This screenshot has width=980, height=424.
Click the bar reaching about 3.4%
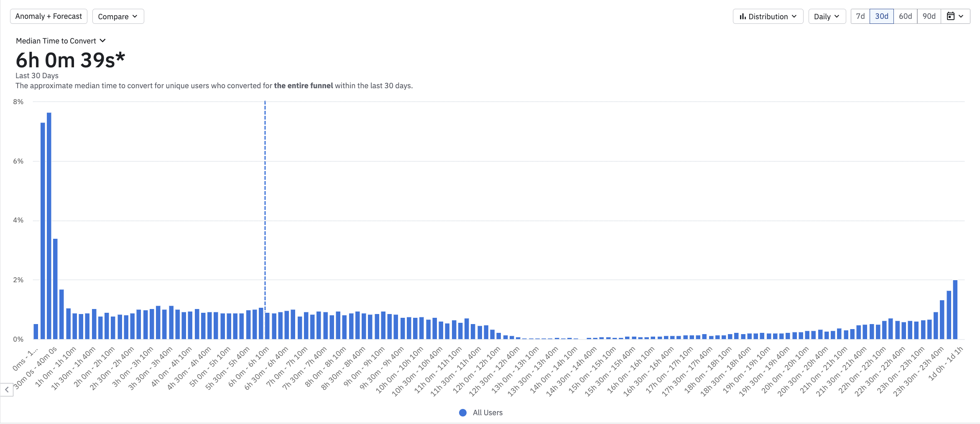click(x=55, y=289)
